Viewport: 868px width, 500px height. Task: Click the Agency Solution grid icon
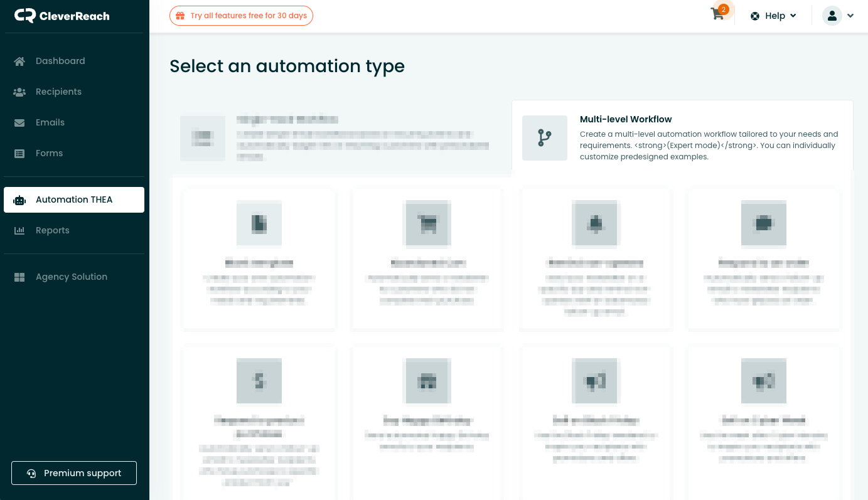click(x=19, y=277)
